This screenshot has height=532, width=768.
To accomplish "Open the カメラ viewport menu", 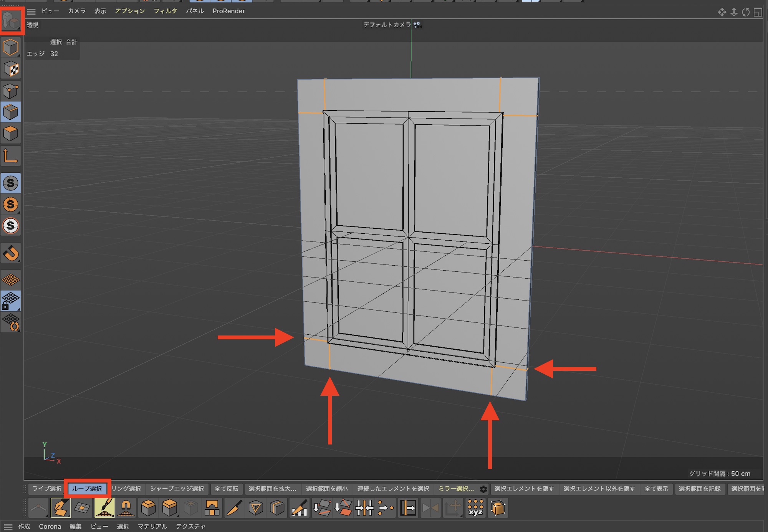I will point(77,11).
